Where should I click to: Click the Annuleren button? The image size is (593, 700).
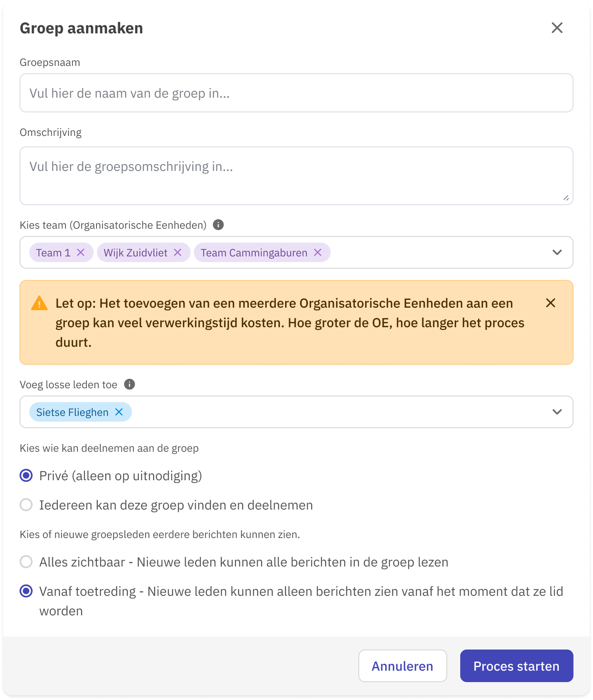[403, 666]
